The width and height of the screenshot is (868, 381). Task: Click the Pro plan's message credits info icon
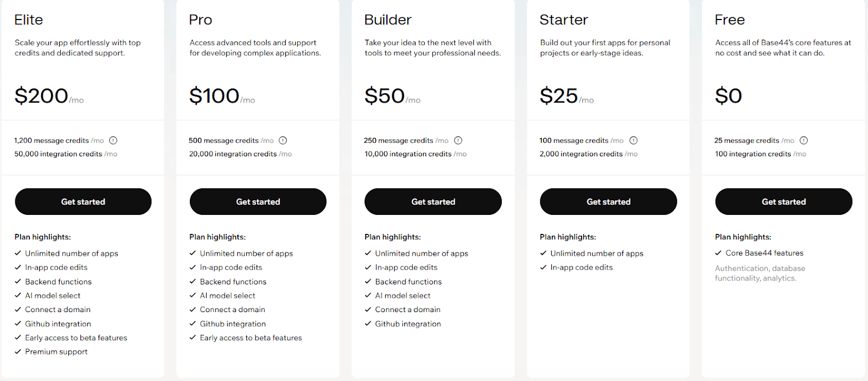[x=283, y=140]
